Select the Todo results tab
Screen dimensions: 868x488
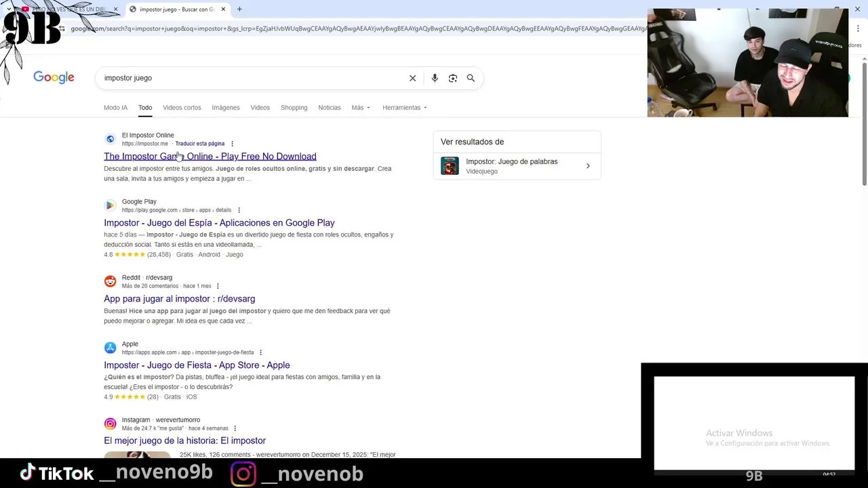(x=145, y=108)
